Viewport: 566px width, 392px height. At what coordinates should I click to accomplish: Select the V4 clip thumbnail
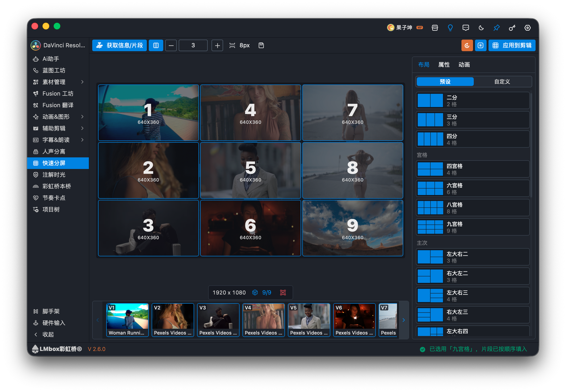(x=264, y=320)
